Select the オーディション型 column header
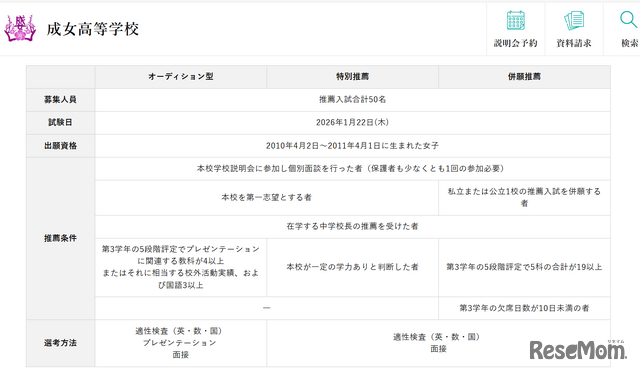The image size is (640, 373). point(181,77)
